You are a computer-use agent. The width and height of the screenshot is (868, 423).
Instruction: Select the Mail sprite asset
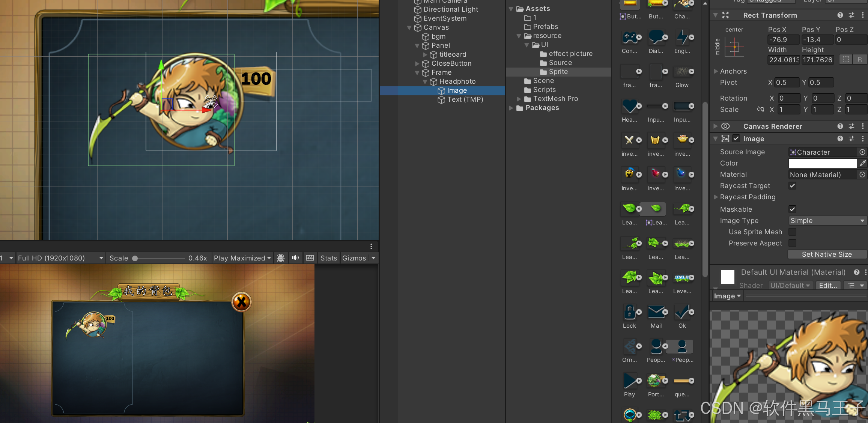click(x=656, y=312)
